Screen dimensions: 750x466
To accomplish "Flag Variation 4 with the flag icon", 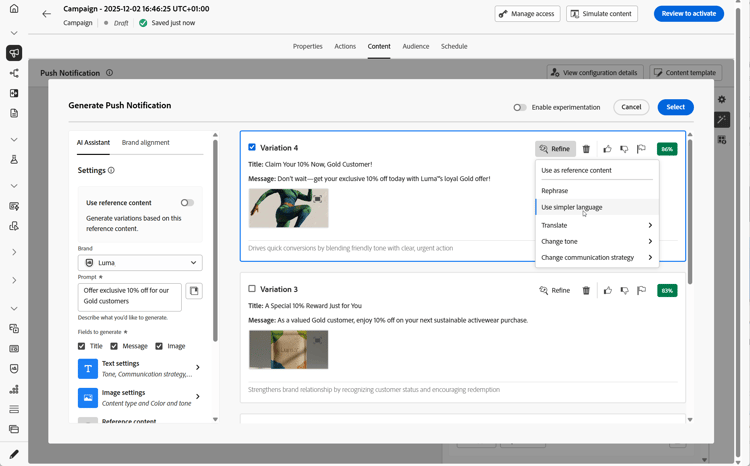I will [641, 149].
